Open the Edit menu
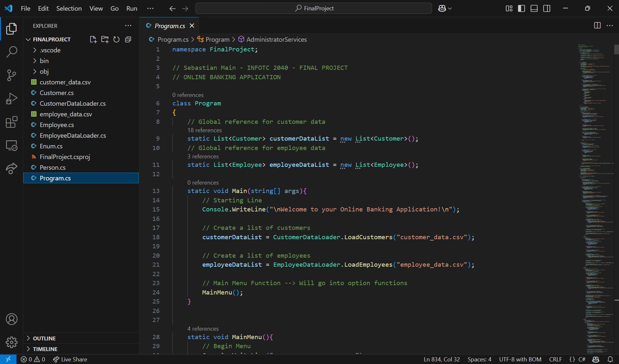 coord(43,8)
